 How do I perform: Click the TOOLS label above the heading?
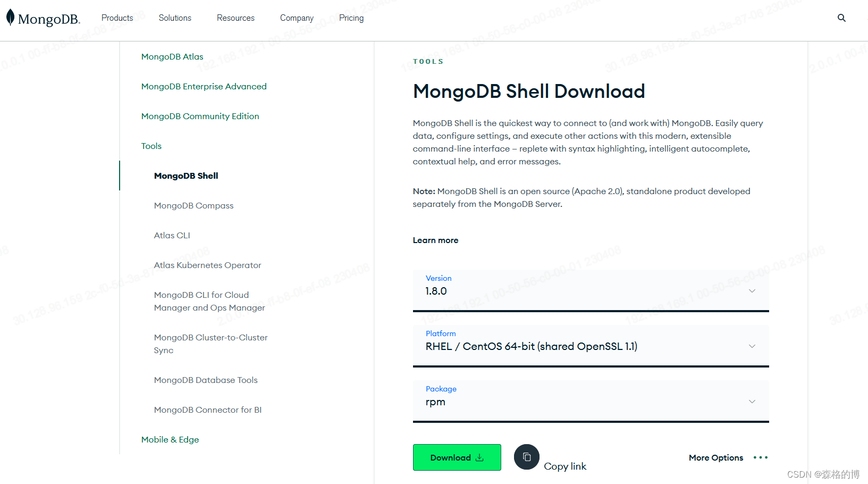click(428, 62)
